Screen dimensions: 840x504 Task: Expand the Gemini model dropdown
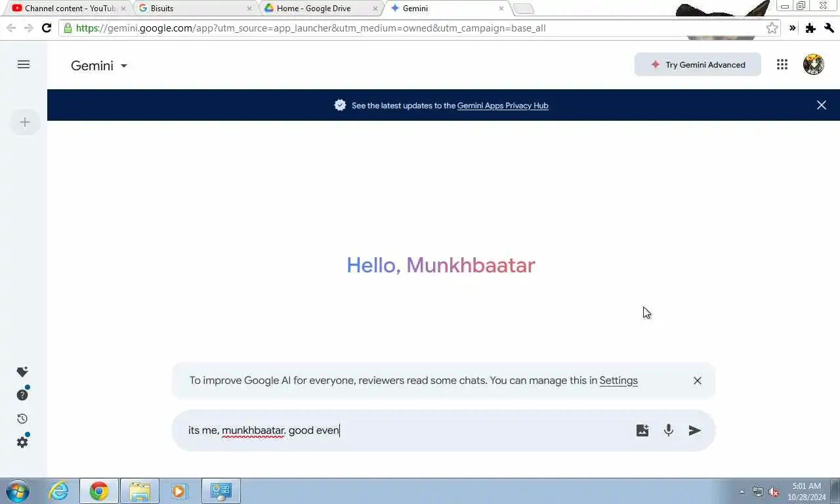(99, 66)
